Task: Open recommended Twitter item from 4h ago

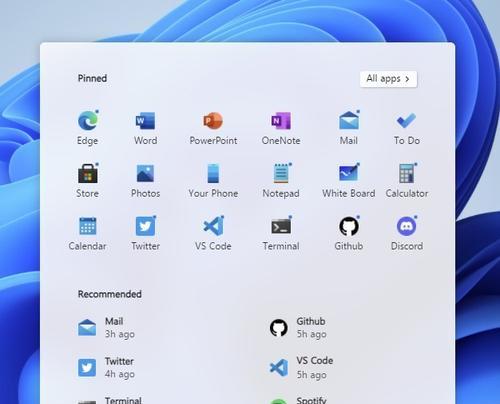Action: pyautogui.click(x=107, y=368)
